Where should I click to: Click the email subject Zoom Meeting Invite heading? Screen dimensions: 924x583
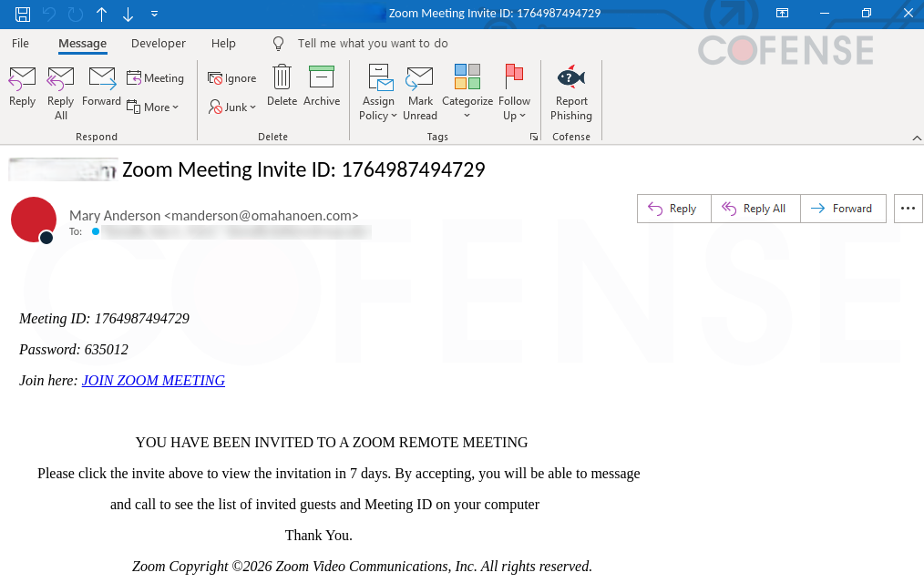(303, 169)
